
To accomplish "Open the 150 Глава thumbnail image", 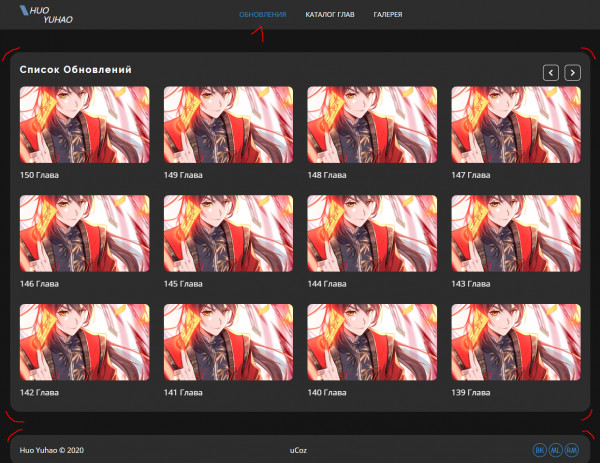I will pyautogui.click(x=85, y=125).
